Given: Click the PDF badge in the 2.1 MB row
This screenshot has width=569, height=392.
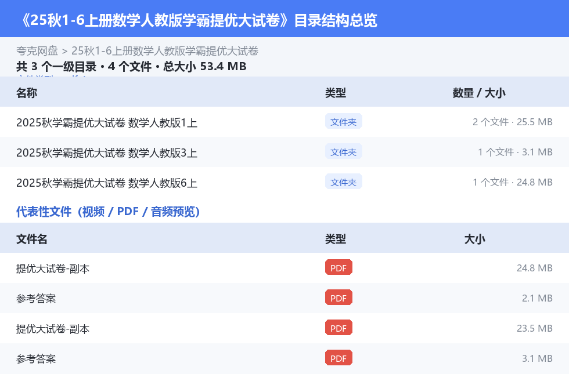Looking at the screenshot, I should pos(338,298).
